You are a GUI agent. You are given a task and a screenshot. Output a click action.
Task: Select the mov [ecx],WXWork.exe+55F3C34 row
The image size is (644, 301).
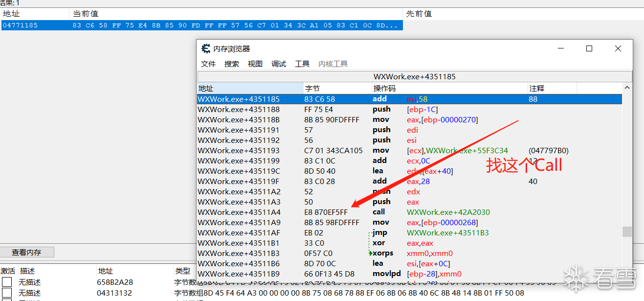tap(409, 150)
